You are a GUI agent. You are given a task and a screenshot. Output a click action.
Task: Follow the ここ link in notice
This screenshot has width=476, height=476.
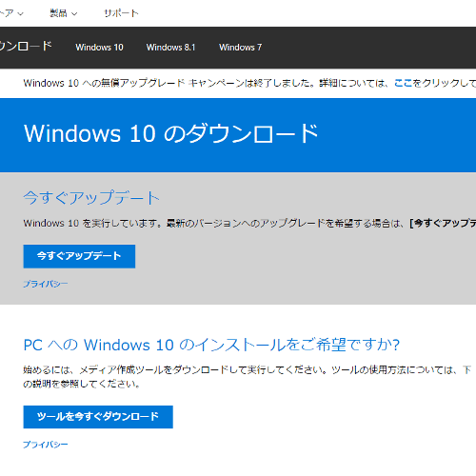pos(403,83)
